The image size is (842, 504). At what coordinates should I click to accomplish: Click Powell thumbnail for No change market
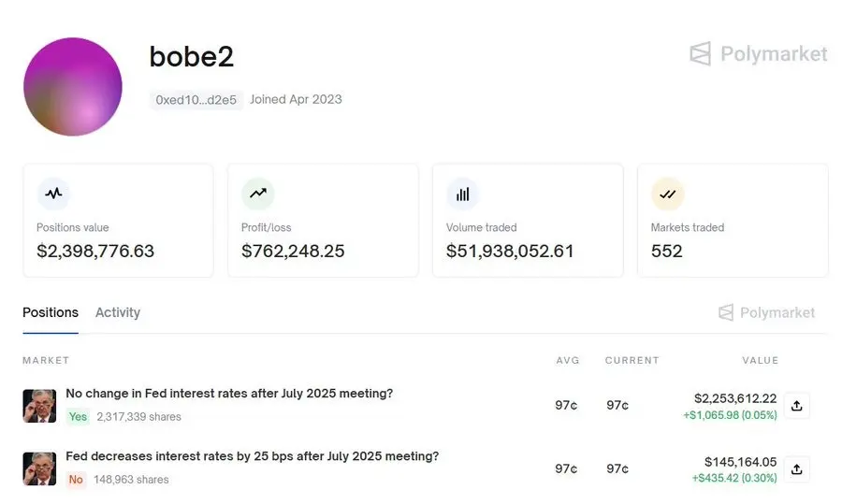coord(39,406)
